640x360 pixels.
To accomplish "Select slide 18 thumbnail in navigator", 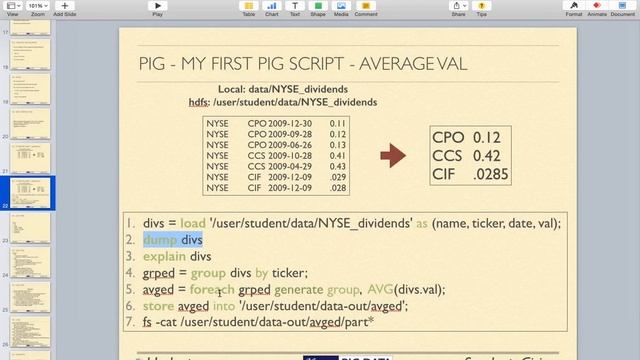I will (x=30, y=54).
